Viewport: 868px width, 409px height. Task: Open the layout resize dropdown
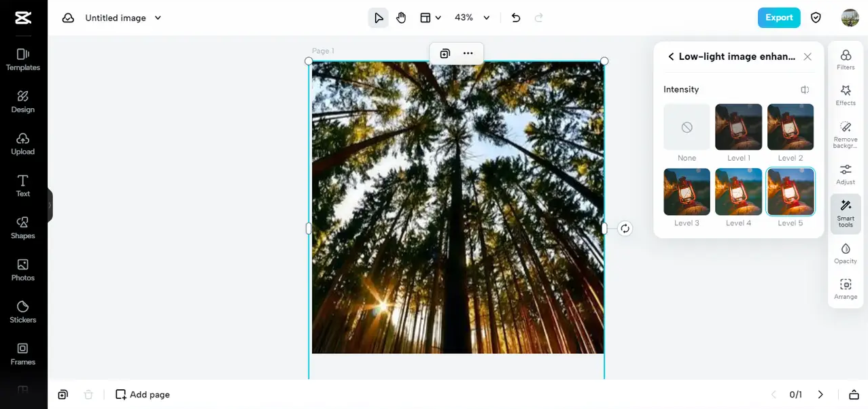[x=430, y=18]
